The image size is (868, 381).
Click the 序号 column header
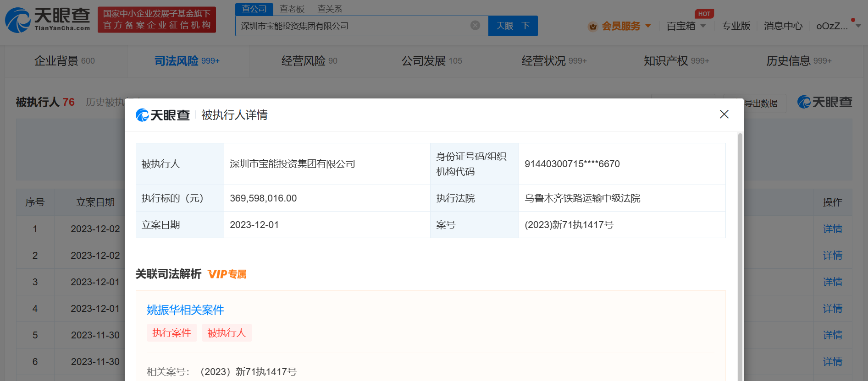35,202
